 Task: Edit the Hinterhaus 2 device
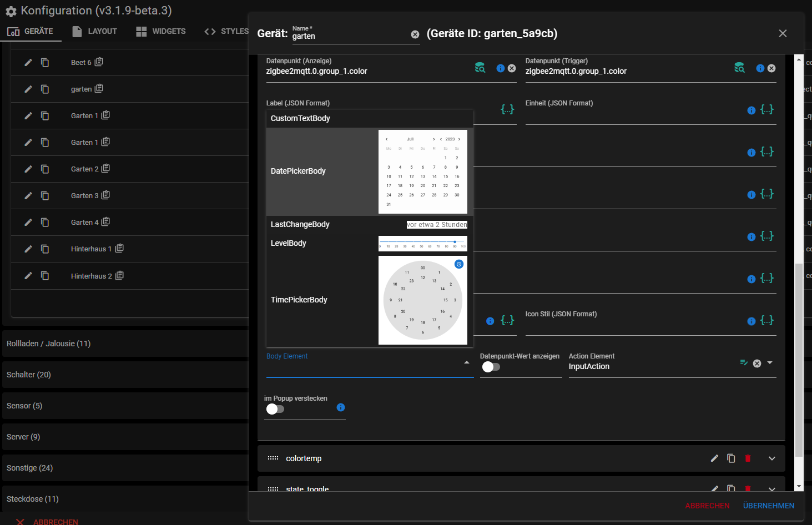click(28, 276)
